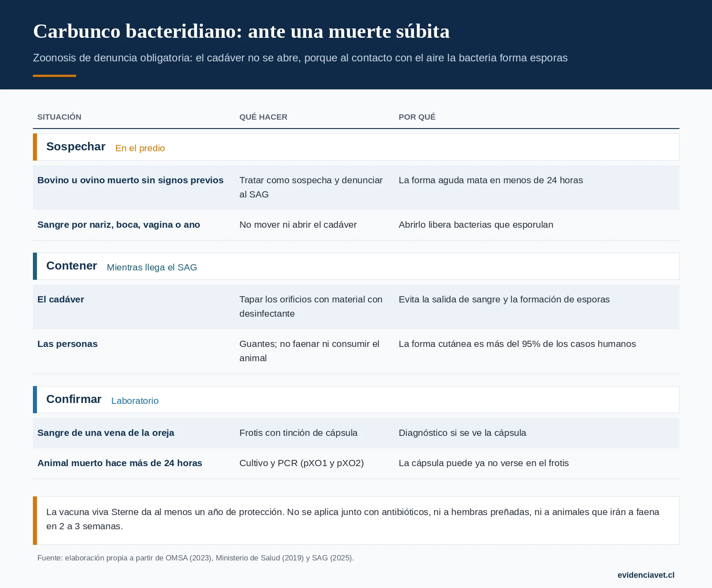Click "La forma cutánea es más del 95%" text
The width and height of the screenshot is (712, 588).
(x=517, y=344)
